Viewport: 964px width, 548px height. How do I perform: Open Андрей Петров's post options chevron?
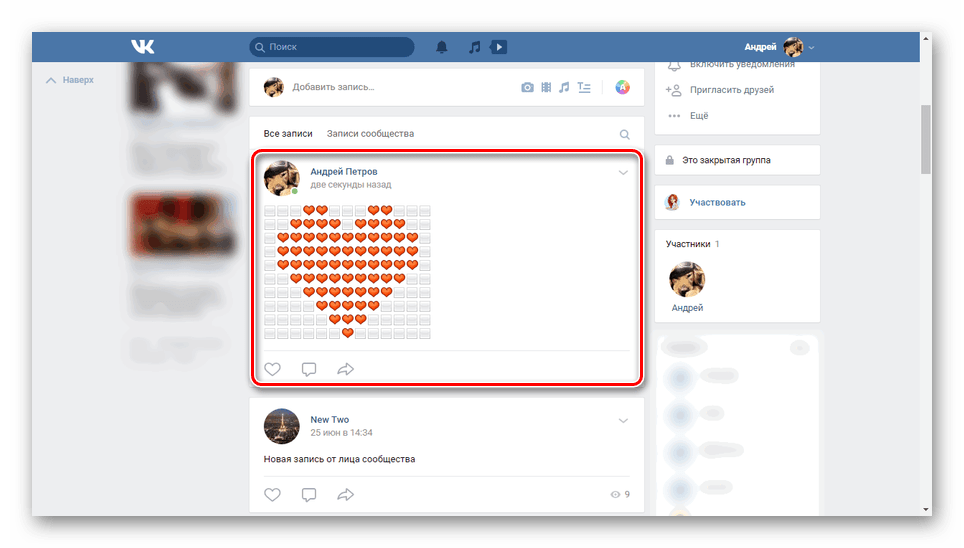pos(623,173)
